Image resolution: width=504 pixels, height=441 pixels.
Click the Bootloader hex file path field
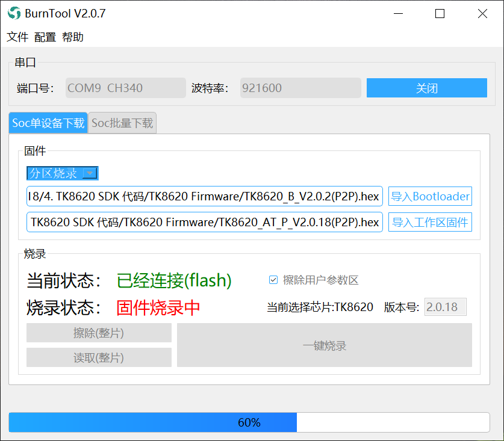[204, 196]
